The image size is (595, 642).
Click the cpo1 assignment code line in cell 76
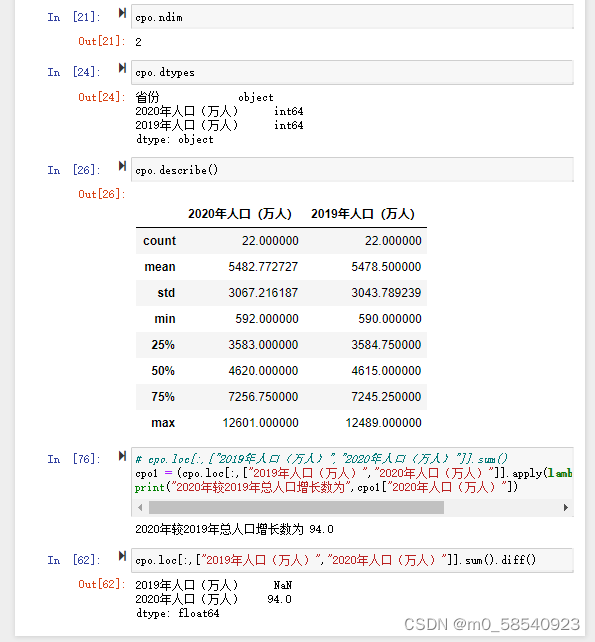pos(353,473)
